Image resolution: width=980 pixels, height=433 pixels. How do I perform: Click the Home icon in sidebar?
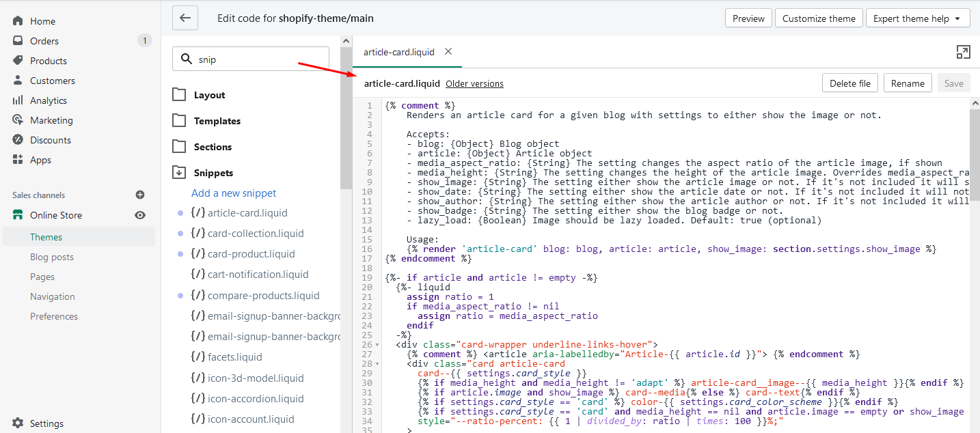pos(18,21)
